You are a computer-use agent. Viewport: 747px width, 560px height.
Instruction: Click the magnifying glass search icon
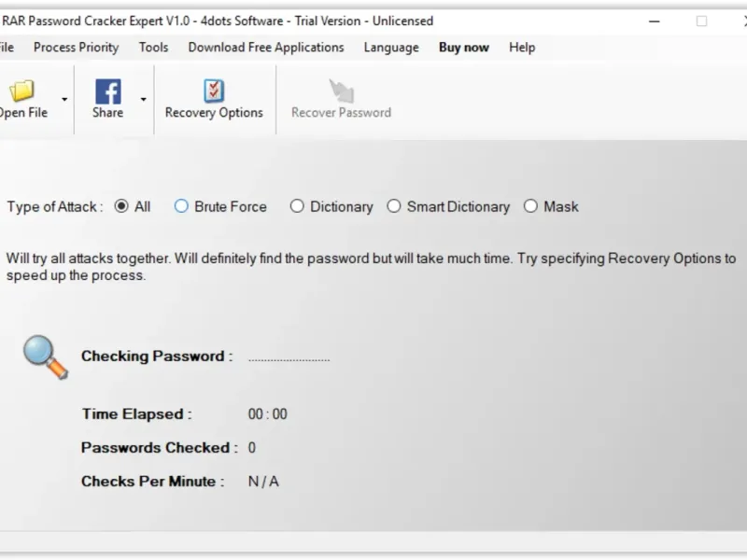click(45, 357)
